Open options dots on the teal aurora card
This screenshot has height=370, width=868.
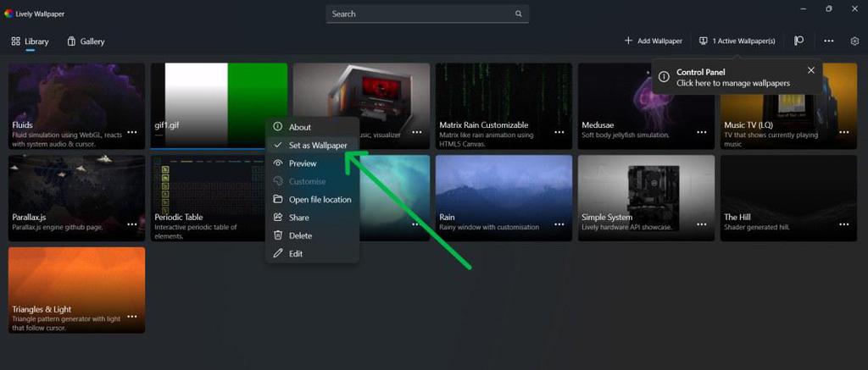pyautogui.click(x=417, y=224)
